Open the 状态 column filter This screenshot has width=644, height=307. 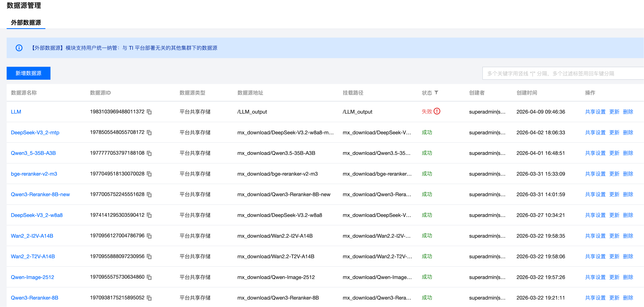coord(436,93)
